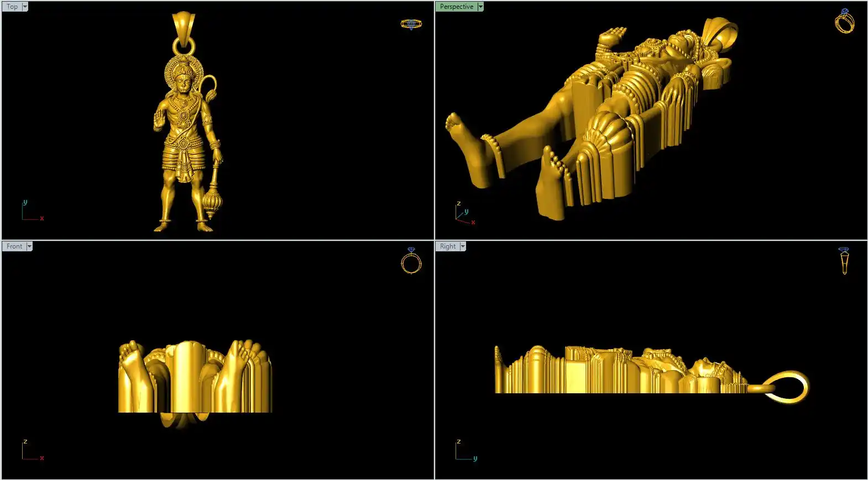Click the ring orientation icon in Front viewport

click(411, 261)
